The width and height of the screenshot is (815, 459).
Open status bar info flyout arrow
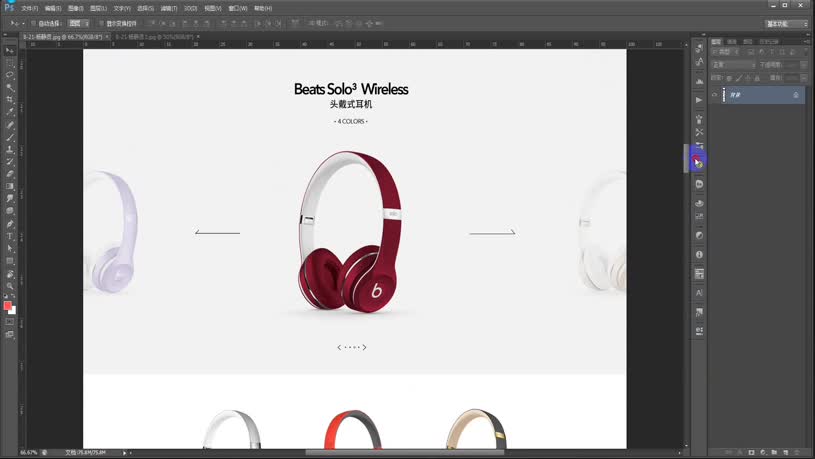tap(124, 453)
